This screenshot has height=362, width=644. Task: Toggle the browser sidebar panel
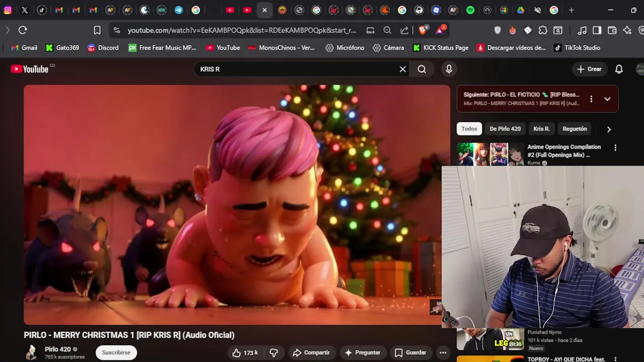[x=597, y=30]
